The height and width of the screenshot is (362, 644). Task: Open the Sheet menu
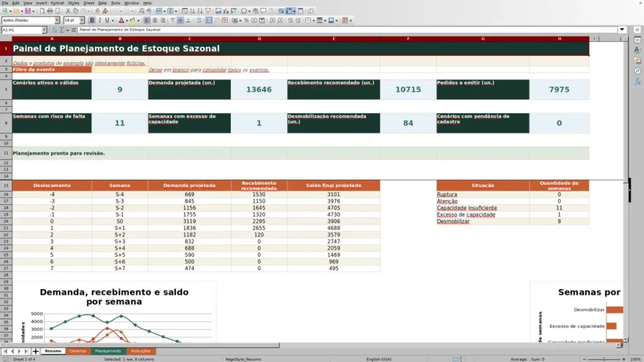click(89, 3)
